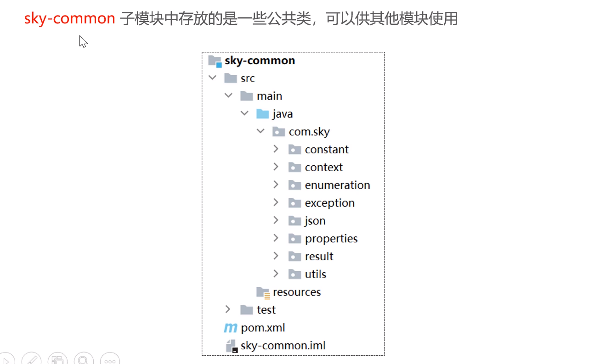The width and height of the screenshot is (594, 364).
Task: Expand the test folder chevron
Action: pyautogui.click(x=228, y=310)
